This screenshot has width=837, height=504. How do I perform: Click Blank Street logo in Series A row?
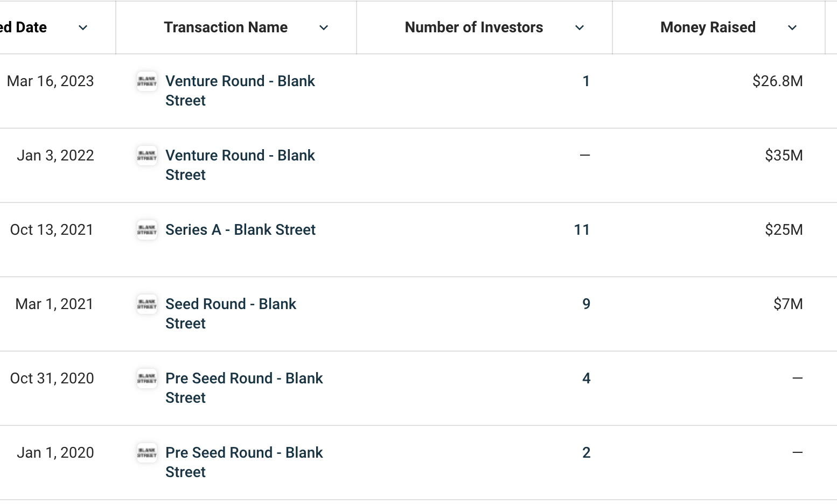point(147,230)
